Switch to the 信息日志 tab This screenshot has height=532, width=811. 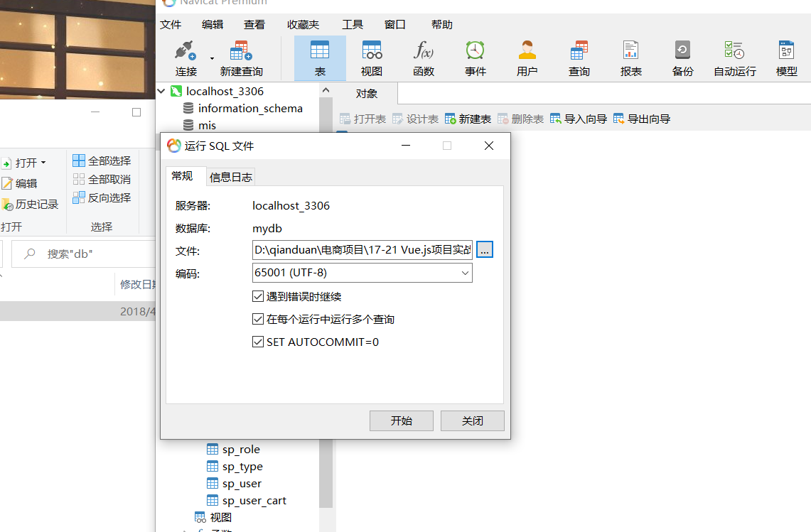[x=231, y=178]
